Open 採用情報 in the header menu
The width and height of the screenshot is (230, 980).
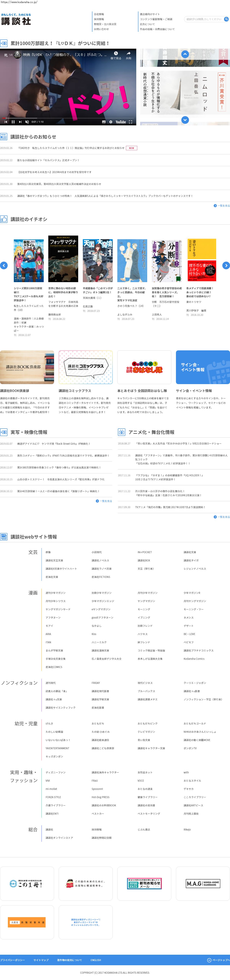pyautogui.click(x=99, y=19)
